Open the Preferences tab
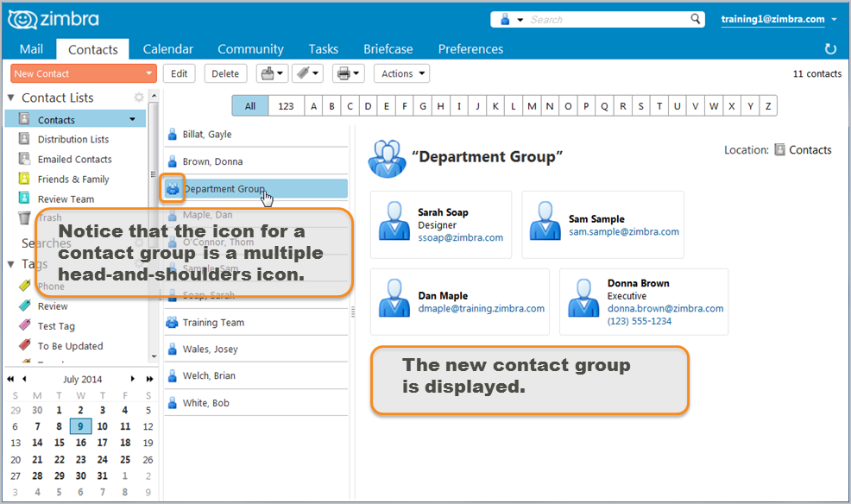 coord(470,49)
